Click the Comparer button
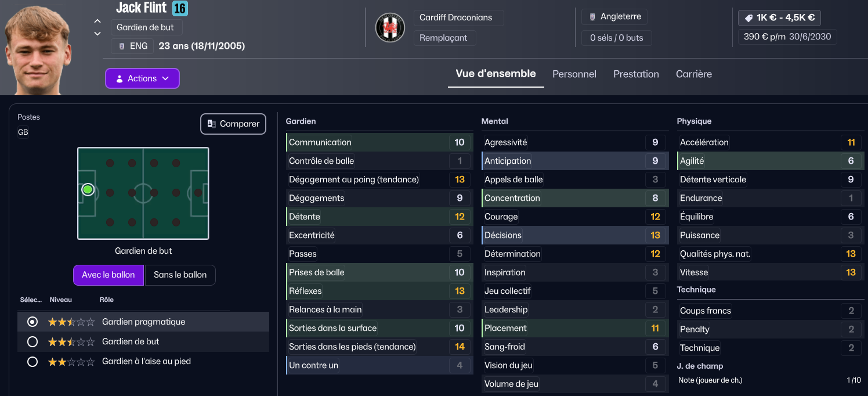 (233, 124)
